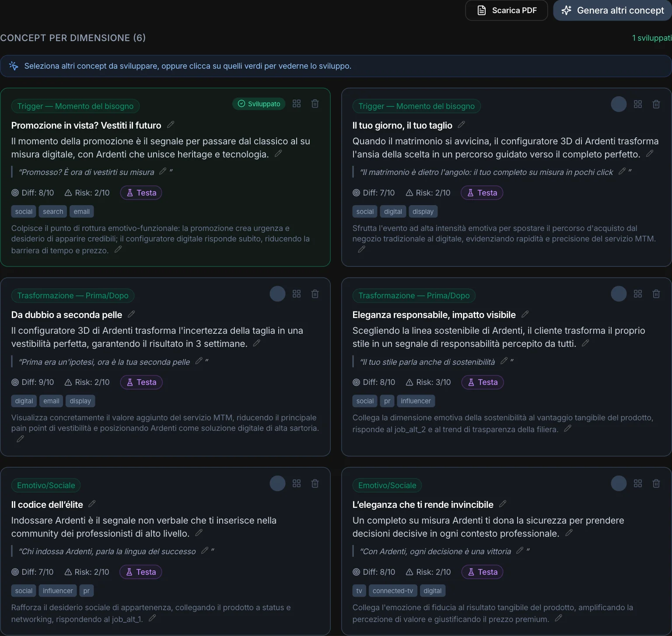Click 'Emotivo/Sociale' label on 'Il codice dell'élite' card
Viewport: 672px width, 636px height.
click(x=46, y=486)
